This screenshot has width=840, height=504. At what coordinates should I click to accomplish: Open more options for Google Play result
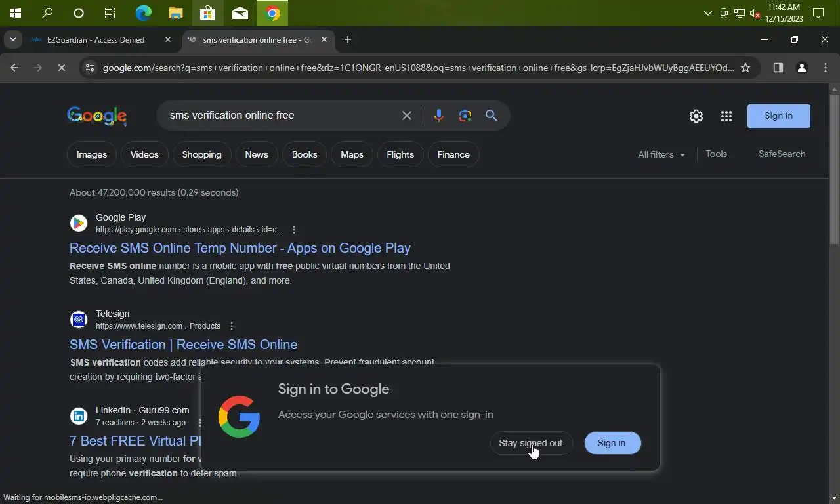[x=294, y=230]
